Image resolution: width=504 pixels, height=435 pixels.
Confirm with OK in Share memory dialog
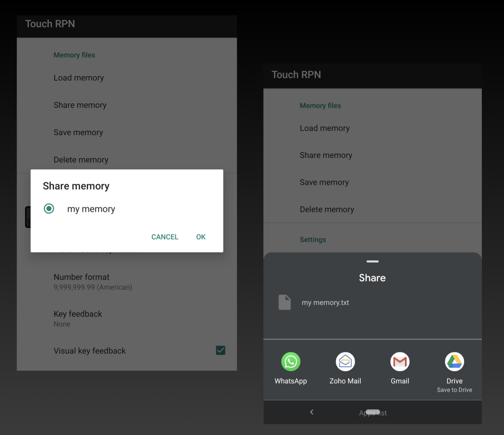coord(201,237)
